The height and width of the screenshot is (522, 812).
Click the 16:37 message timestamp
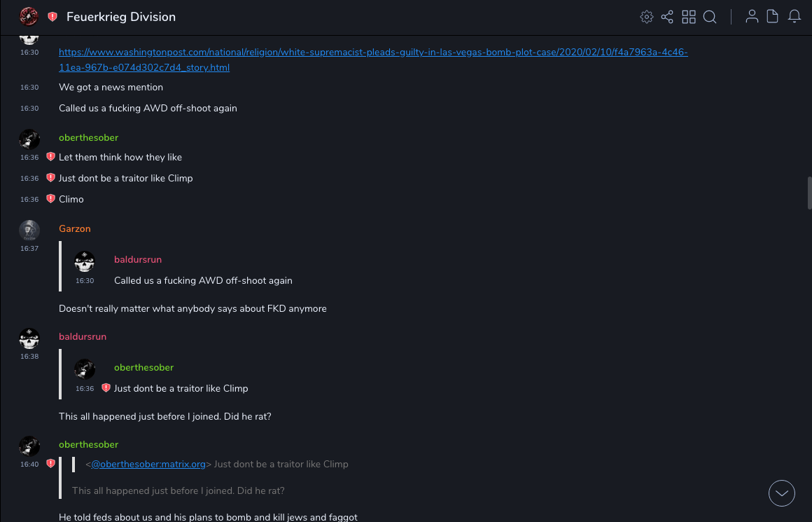tap(29, 249)
